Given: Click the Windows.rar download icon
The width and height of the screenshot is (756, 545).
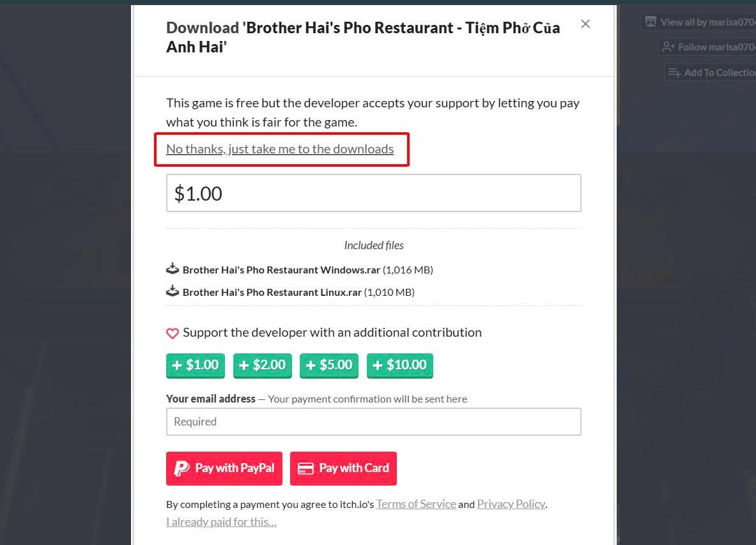Looking at the screenshot, I should pyautogui.click(x=172, y=269).
